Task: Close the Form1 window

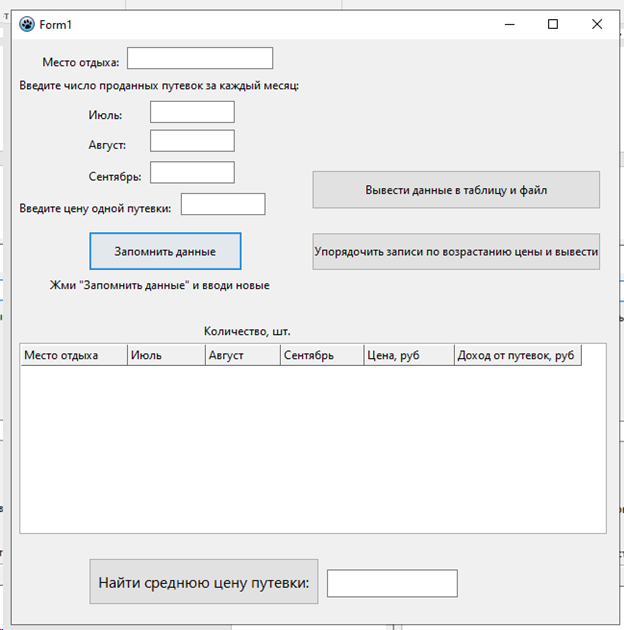Action: [x=597, y=25]
